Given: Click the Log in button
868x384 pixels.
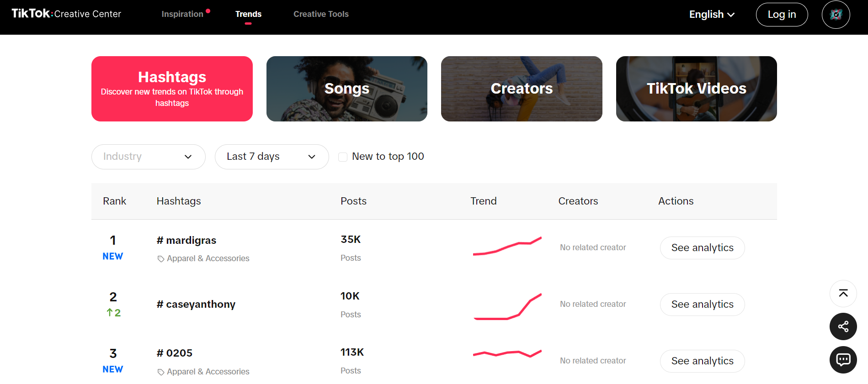Looking at the screenshot, I should pos(782,15).
